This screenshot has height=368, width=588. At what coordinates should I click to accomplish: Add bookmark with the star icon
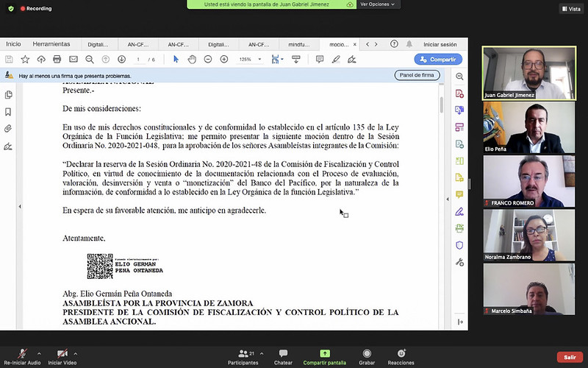(x=25, y=60)
